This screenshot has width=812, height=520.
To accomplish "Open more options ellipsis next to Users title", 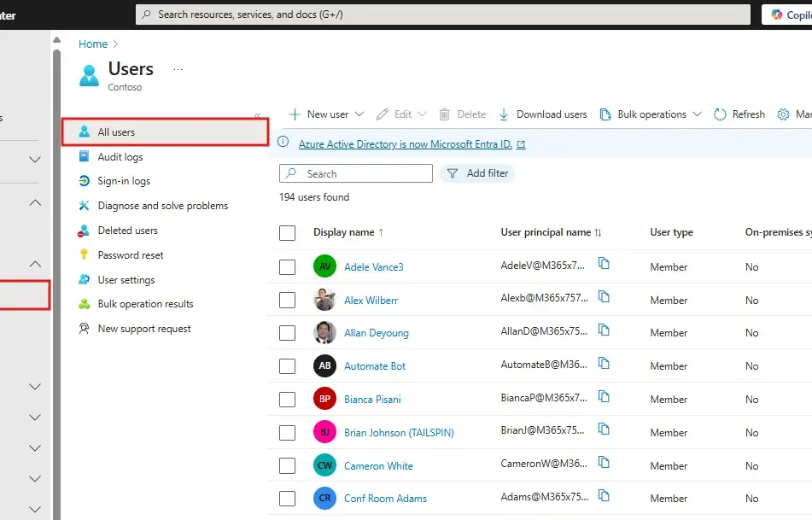I will point(178,69).
